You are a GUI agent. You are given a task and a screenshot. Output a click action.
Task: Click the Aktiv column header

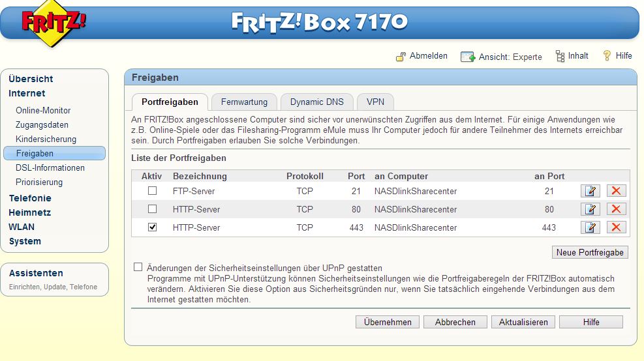click(x=151, y=177)
